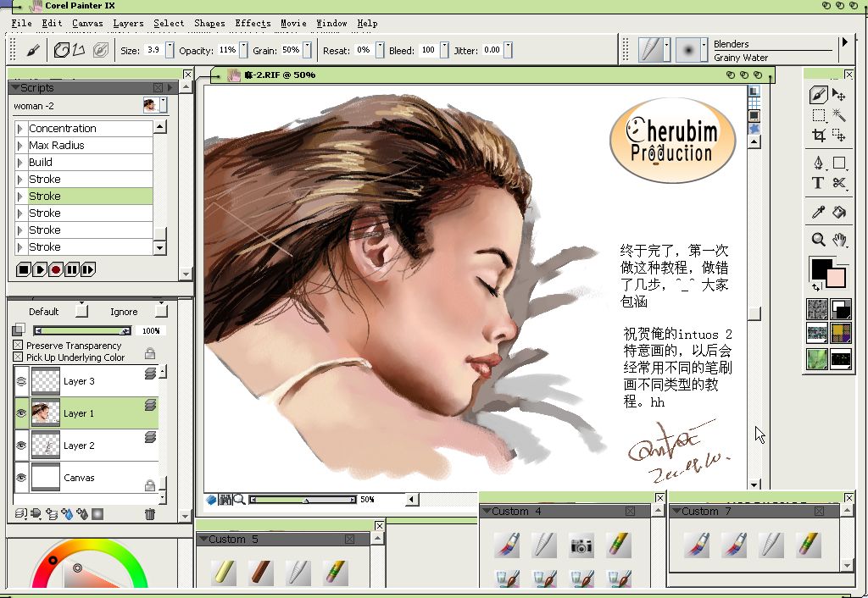Select the Layer Adjuster tool

838,95
